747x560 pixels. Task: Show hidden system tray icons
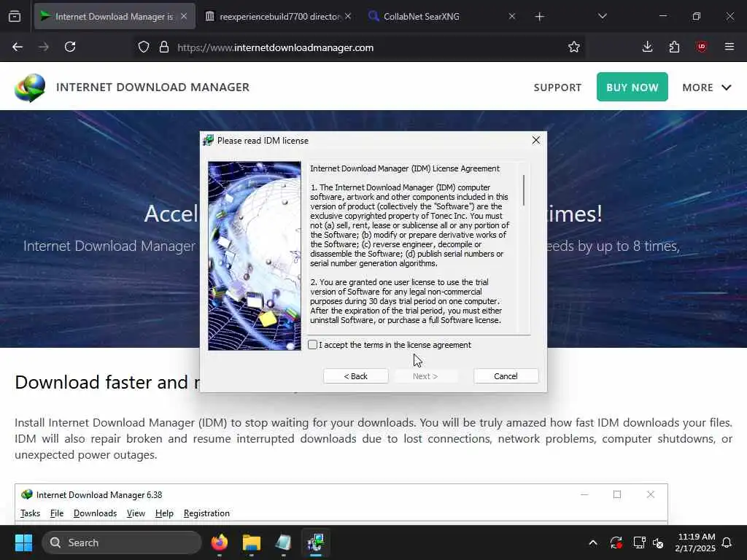tap(593, 542)
